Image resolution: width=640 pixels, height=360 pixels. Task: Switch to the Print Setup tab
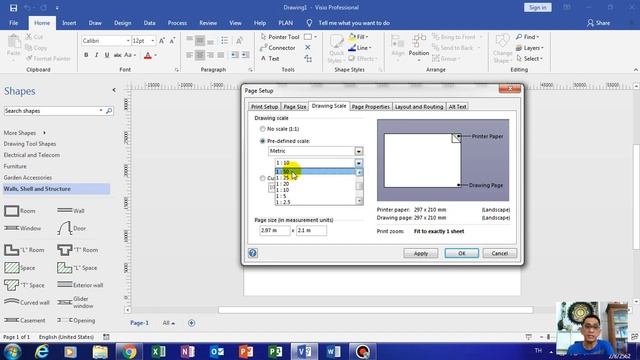coord(264,107)
